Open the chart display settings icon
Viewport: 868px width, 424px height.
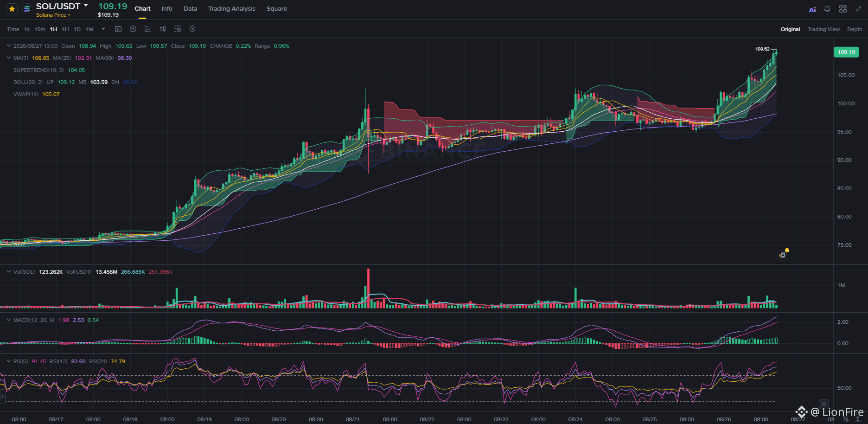pos(178,29)
